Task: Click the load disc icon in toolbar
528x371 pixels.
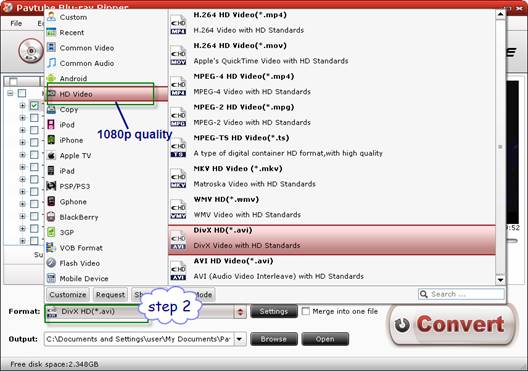Action: coord(31,51)
